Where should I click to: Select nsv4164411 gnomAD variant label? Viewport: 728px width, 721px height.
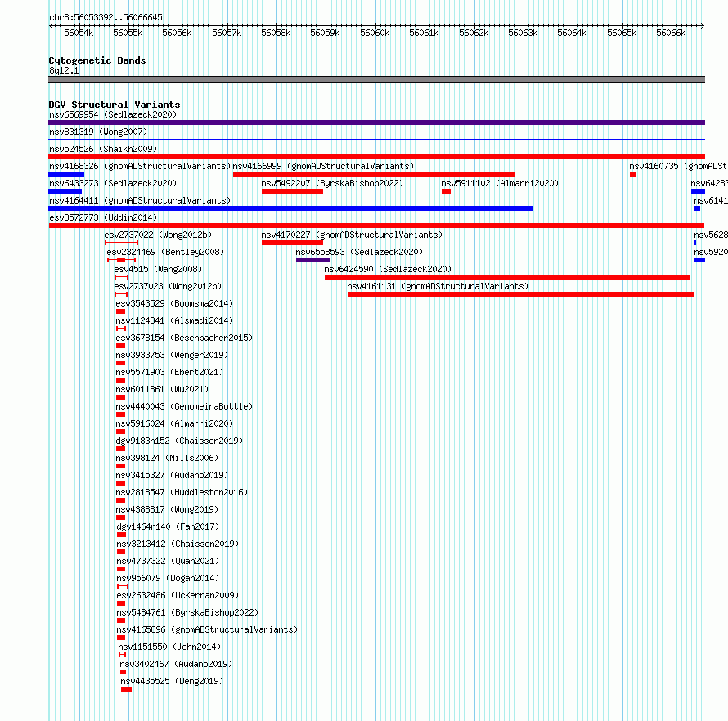pos(140,200)
